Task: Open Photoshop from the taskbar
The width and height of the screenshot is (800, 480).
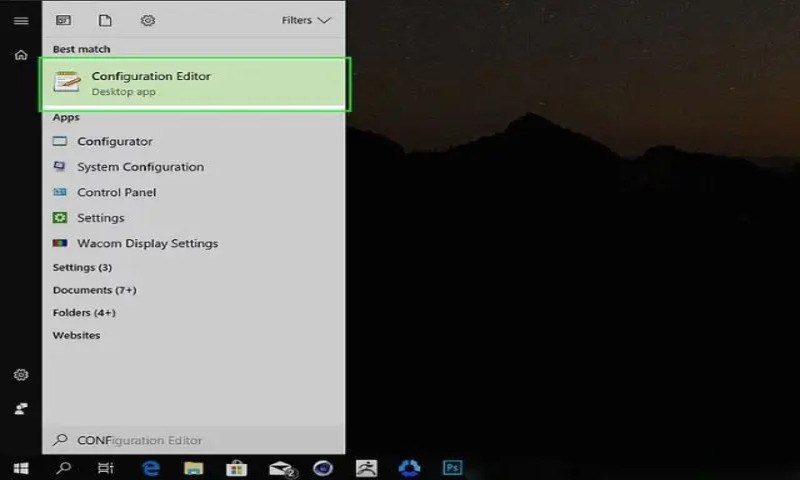Action: point(453,468)
